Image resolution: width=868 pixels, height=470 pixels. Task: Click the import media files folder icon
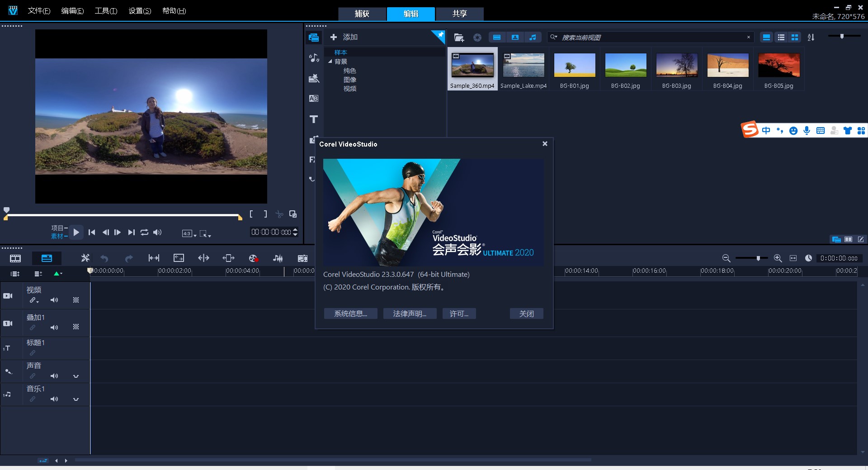(459, 38)
